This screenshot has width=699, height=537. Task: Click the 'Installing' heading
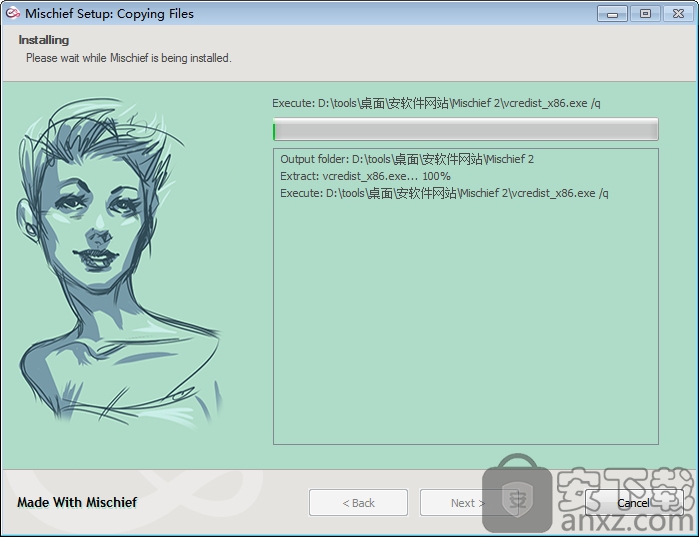[x=44, y=40]
